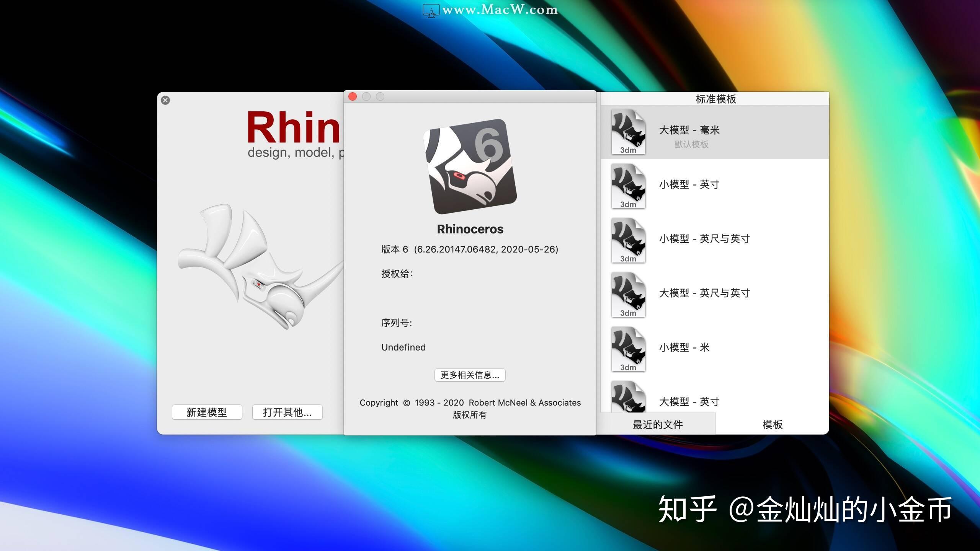Select the 3dm icon for 小模型 - 英尺与英寸
980x551 pixels.
click(628, 242)
